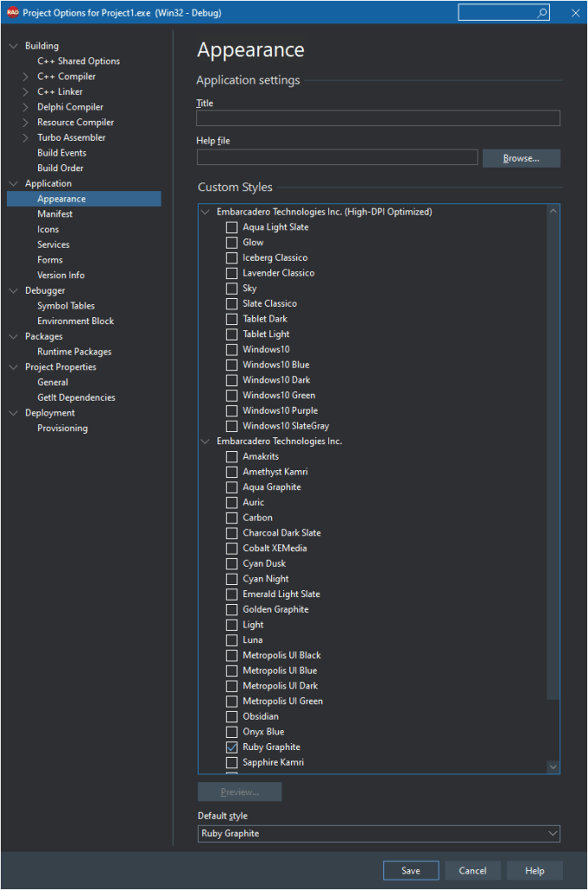Viewport: 588px width, 890px height.
Task: Tick the Cyan Night checkbox
Action: (x=231, y=579)
